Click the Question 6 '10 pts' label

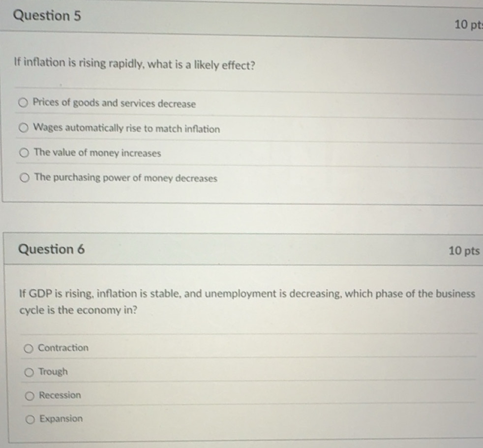point(463,251)
